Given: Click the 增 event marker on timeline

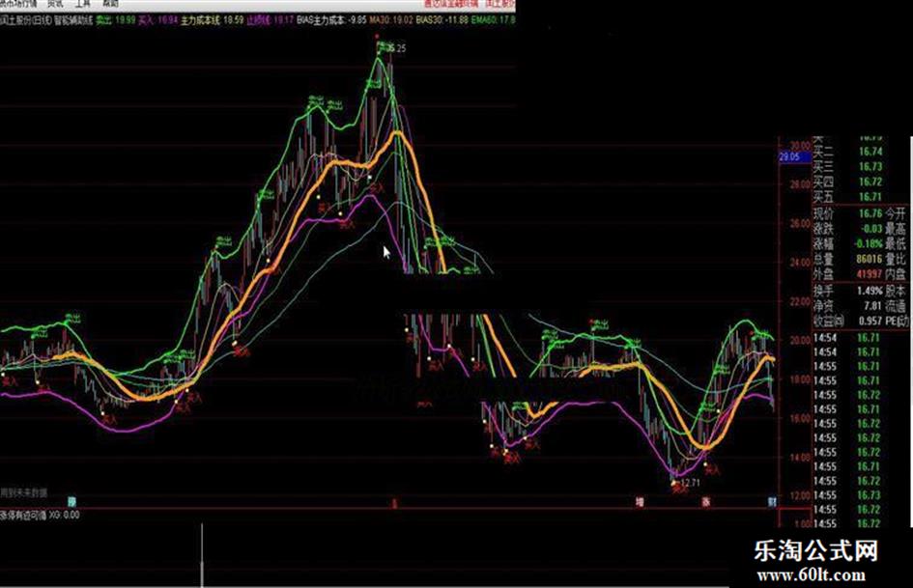Looking at the screenshot, I should tap(640, 502).
